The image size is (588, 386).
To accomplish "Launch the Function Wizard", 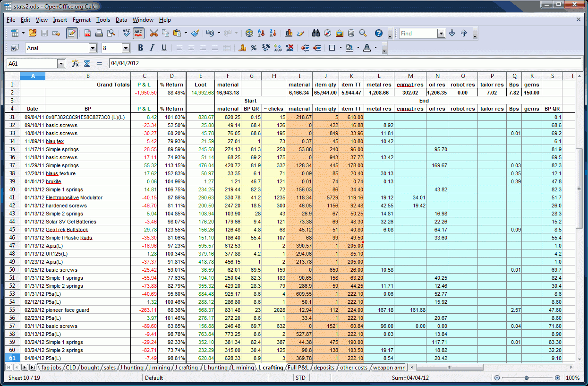I will click(x=75, y=63).
